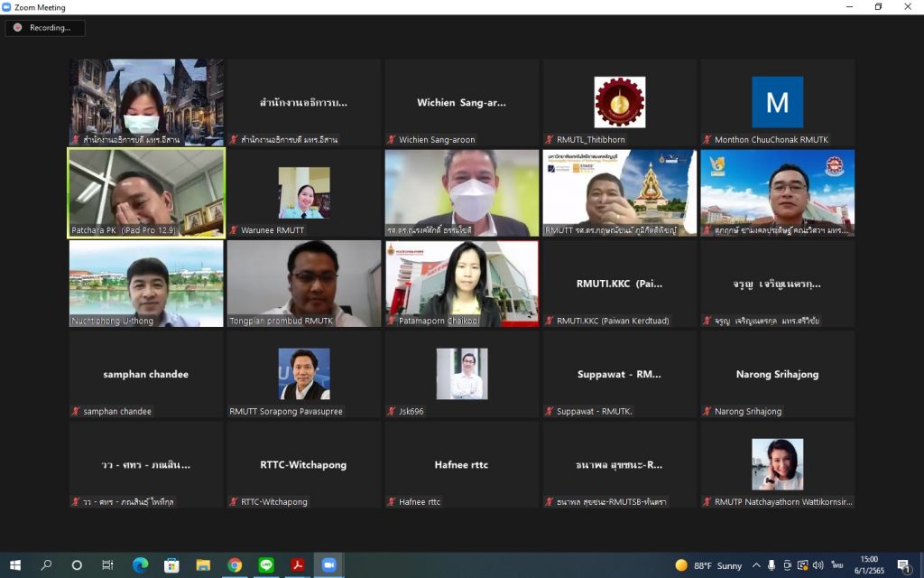Open File Explorer from the taskbar
Image resolution: width=924 pixels, height=578 pixels.
click(203, 565)
